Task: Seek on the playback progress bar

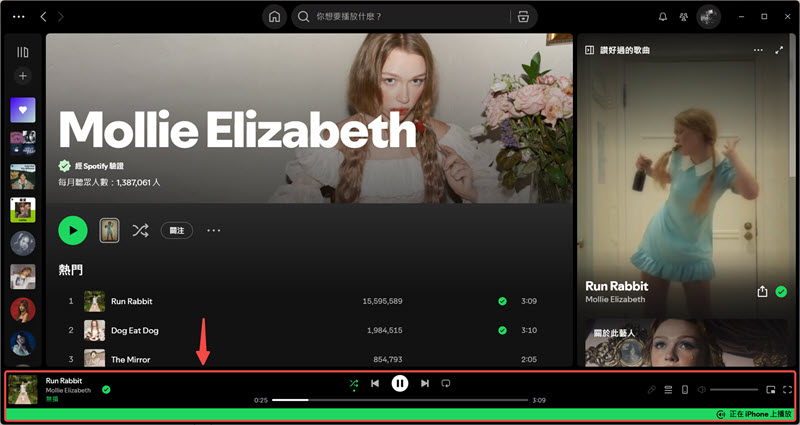Action: (400, 400)
